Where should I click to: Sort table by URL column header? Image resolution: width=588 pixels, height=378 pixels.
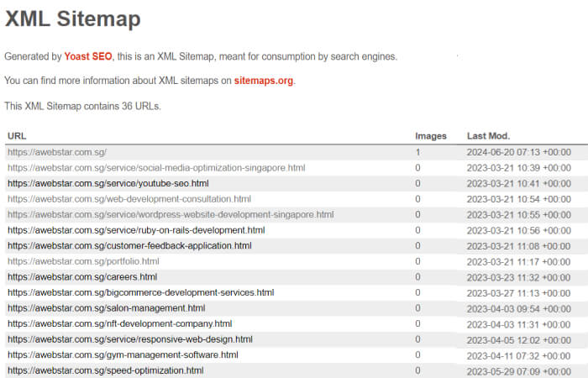(17, 136)
